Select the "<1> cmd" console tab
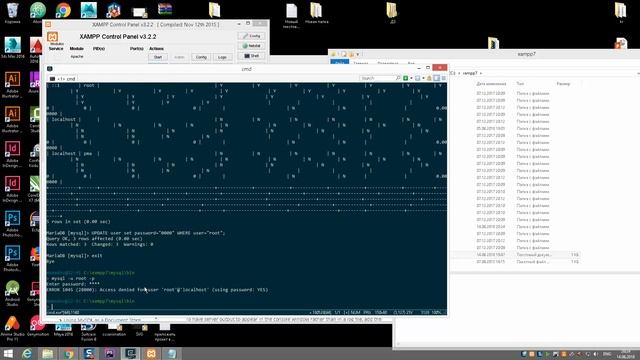Screen dimensions: 640x360 (x=62, y=79)
